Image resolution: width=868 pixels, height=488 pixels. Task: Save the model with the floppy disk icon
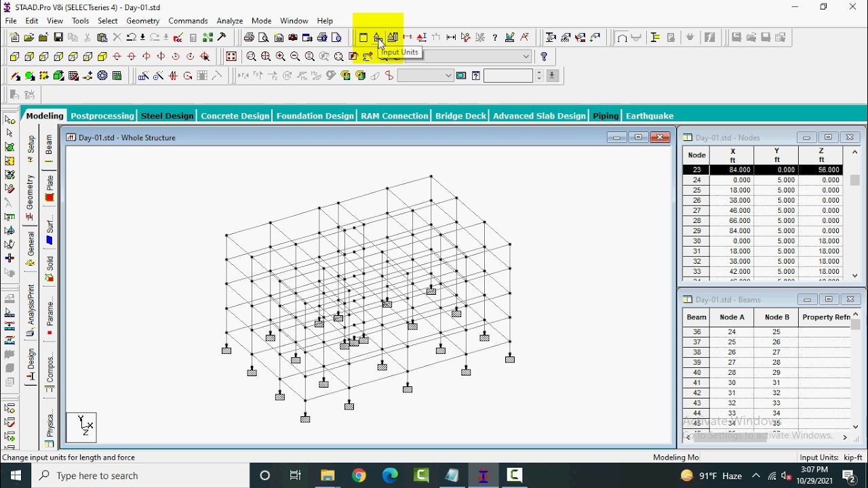coord(58,38)
